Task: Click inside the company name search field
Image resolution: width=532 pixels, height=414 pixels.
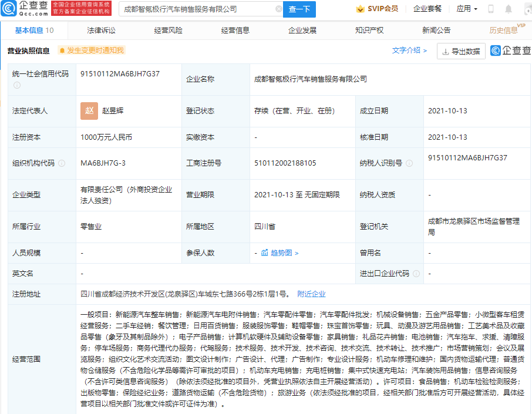Action: coord(194,9)
